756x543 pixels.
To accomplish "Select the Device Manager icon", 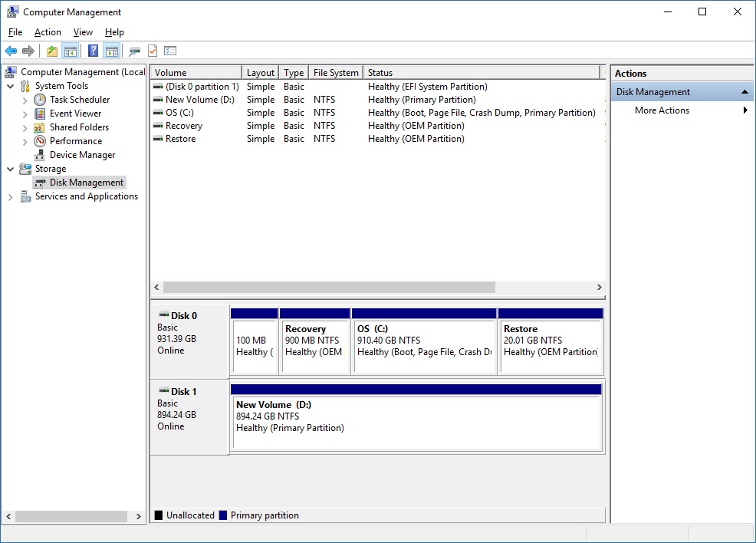I will pos(40,155).
